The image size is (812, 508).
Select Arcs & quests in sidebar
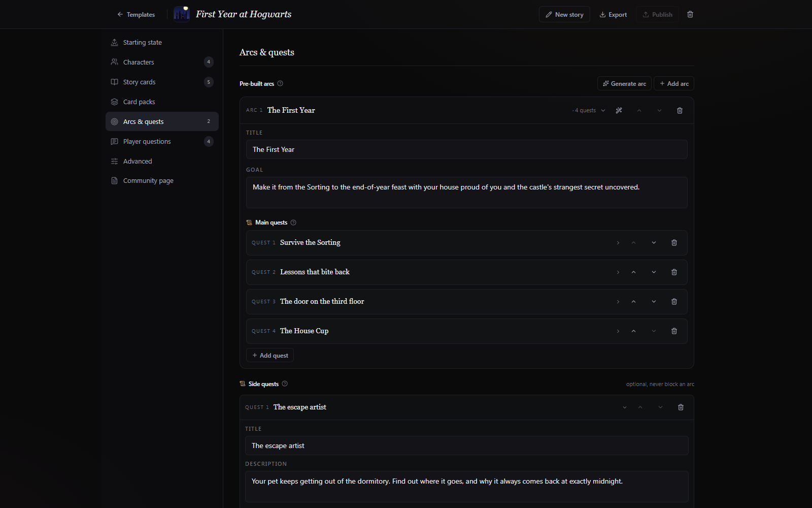[x=162, y=121]
